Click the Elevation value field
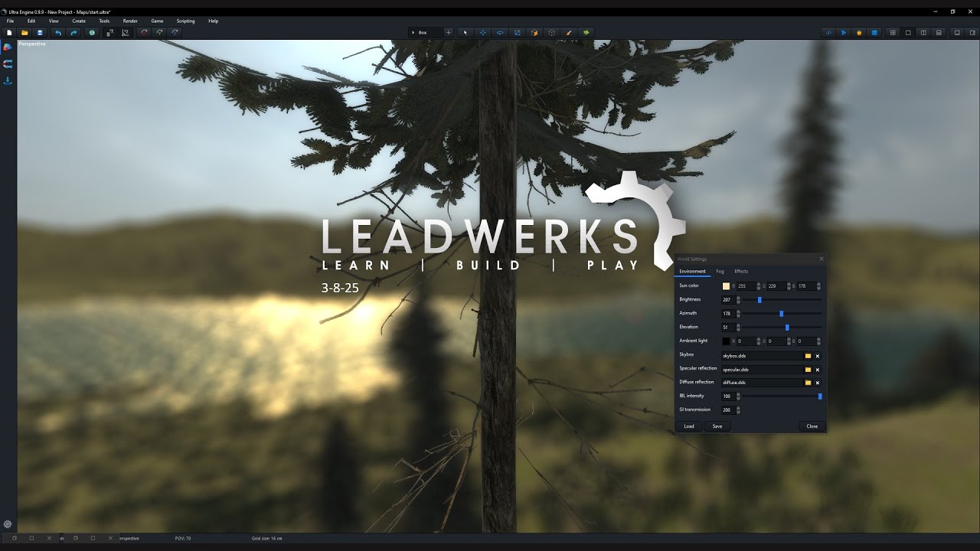 [x=728, y=328]
